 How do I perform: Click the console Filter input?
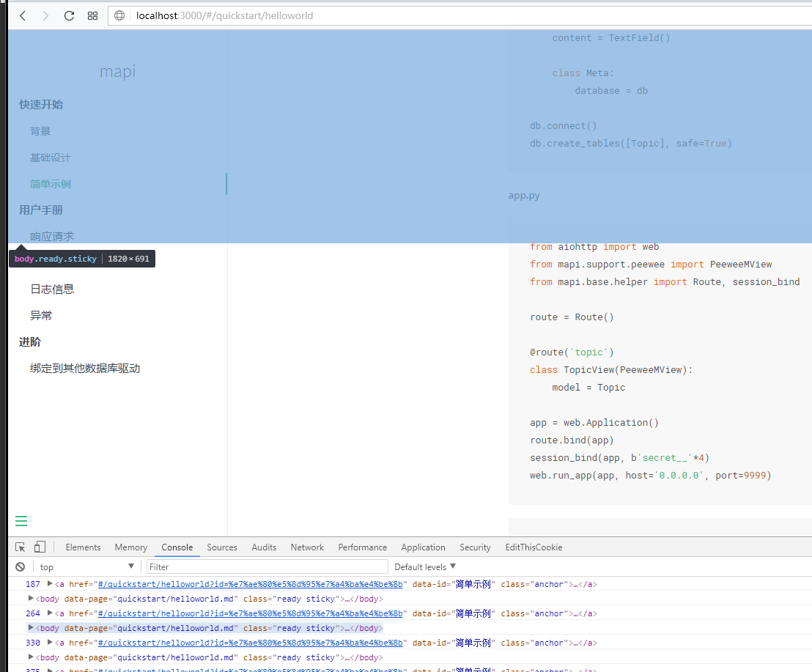pos(267,567)
